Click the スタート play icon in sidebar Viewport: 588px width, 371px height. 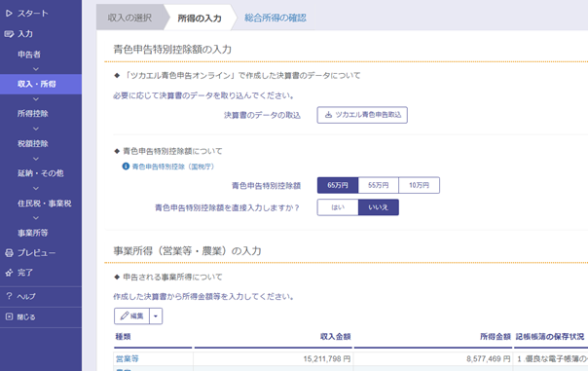(x=9, y=14)
